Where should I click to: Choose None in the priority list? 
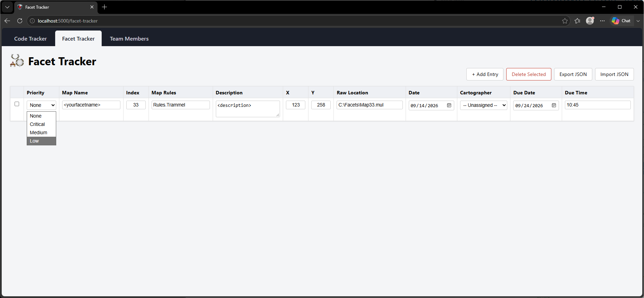click(41, 116)
